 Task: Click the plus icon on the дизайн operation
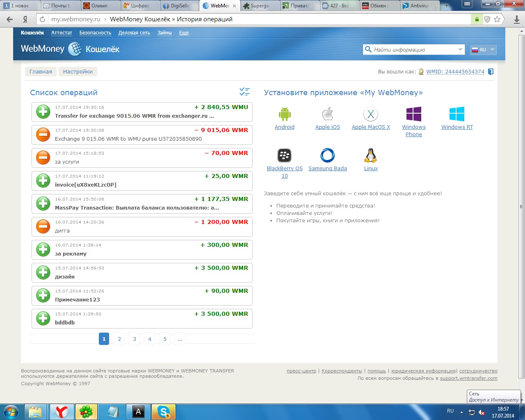pos(43,272)
